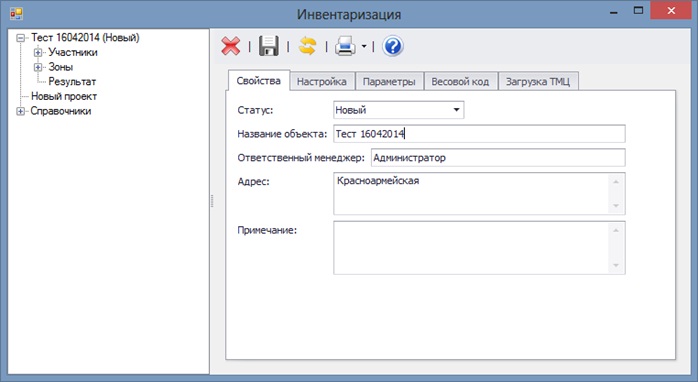The image size is (698, 382).
Task: Open the Статус dropdown
Action: coord(456,110)
